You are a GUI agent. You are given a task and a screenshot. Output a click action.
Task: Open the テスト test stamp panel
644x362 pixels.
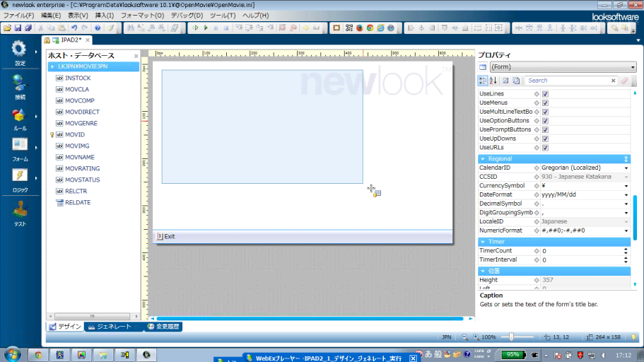pos(19,214)
